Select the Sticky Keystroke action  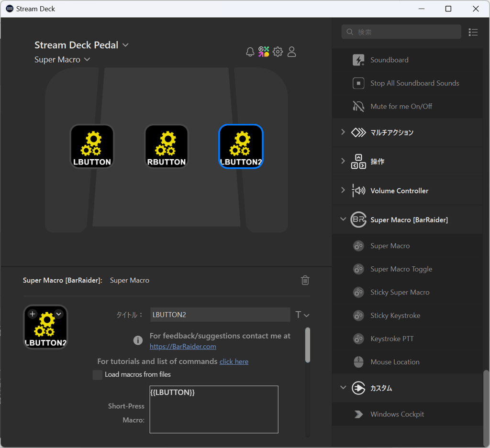point(395,316)
